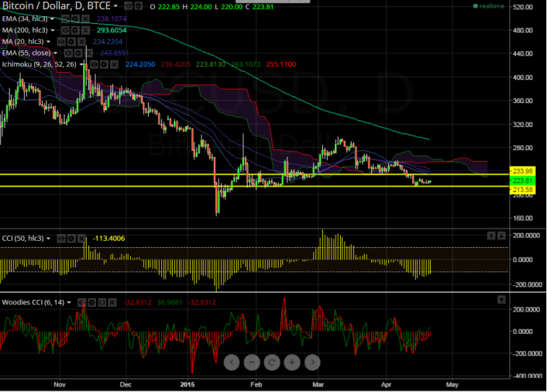Expand the Bitcoin / Dollar title dropdown arrow
Viewport: 547px width, 392px height.
115,6
